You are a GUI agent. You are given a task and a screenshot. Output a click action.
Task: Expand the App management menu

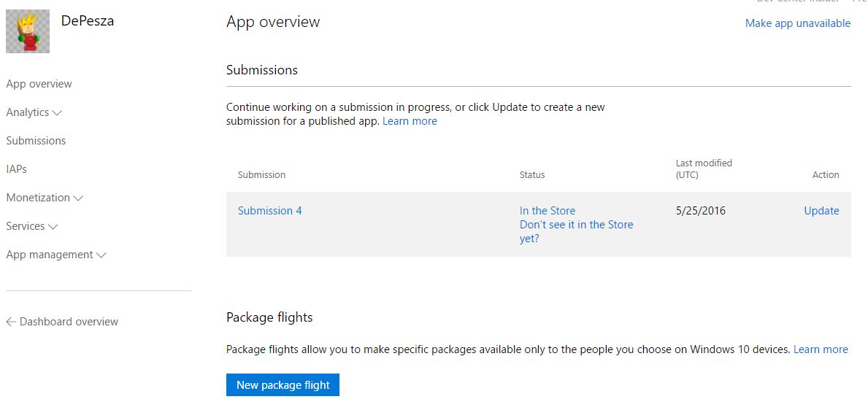tap(56, 255)
